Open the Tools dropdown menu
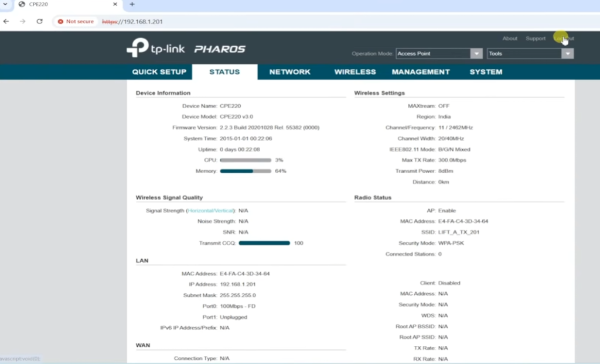600x364 pixels. click(567, 54)
